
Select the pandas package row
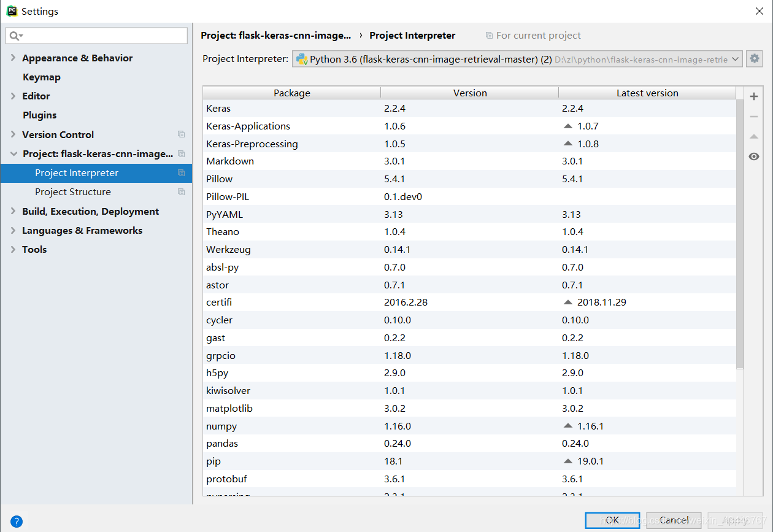pyautogui.click(x=470, y=443)
